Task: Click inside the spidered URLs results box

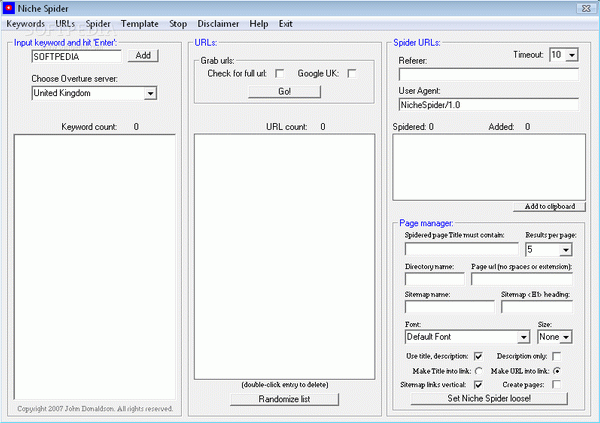Action: tap(489, 167)
